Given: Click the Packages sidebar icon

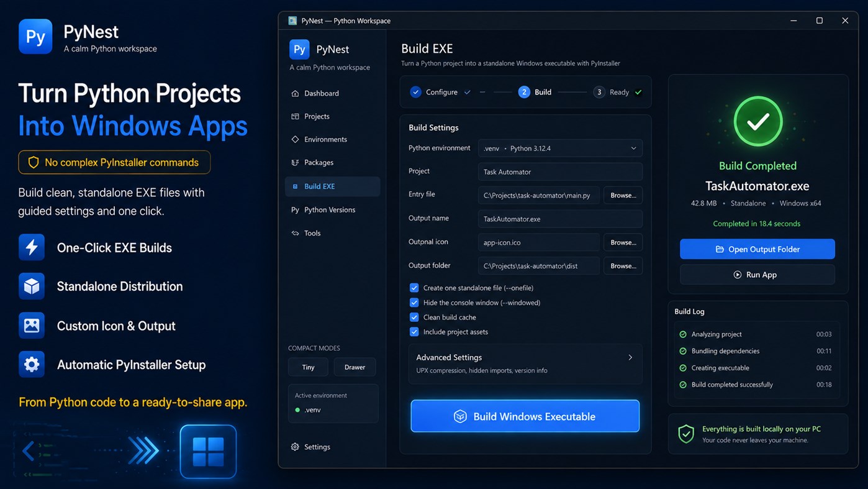Looking at the screenshot, I should 295,162.
